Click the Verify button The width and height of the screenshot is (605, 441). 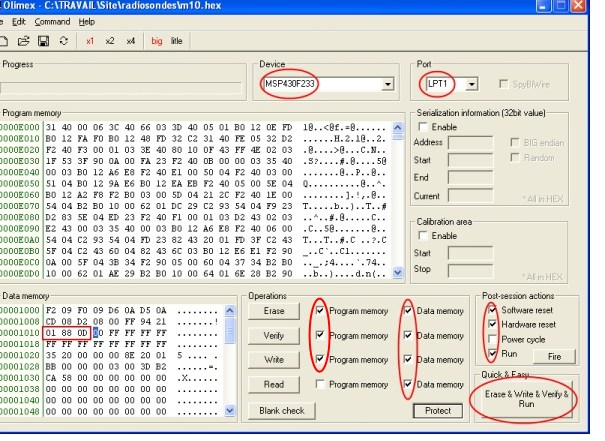274,336
